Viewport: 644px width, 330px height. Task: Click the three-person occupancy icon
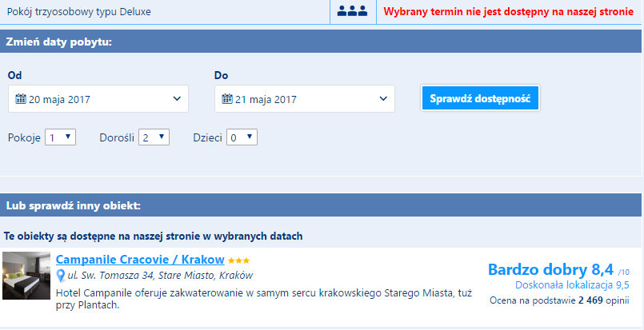click(x=352, y=11)
